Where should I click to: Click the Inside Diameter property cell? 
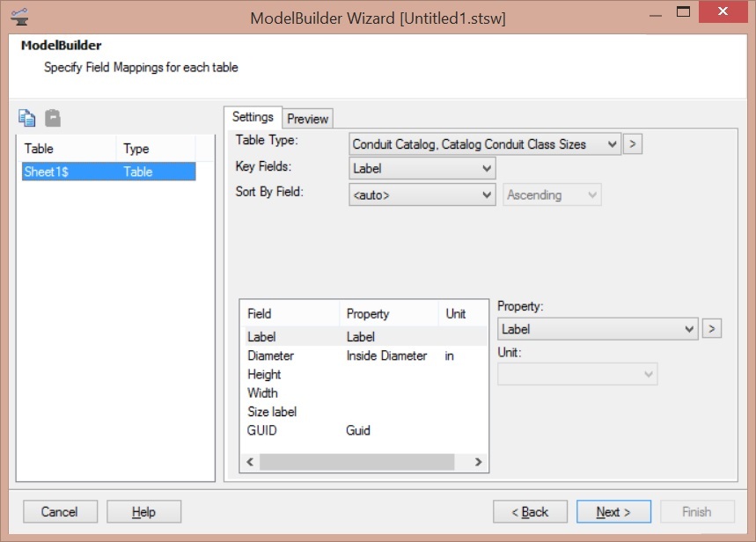pyautogui.click(x=386, y=355)
